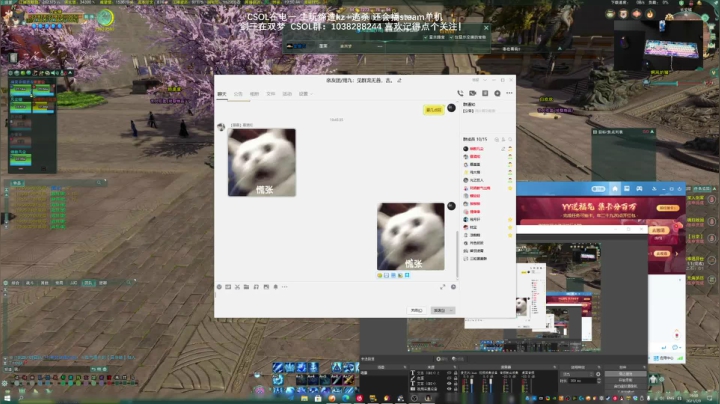The image size is (720, 404).
Task: Click the scissors screenshot tool in chat toolbar
Action: point(237,287)
